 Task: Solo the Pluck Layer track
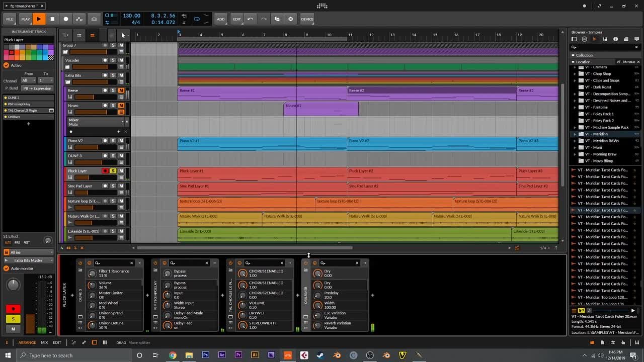113,171
